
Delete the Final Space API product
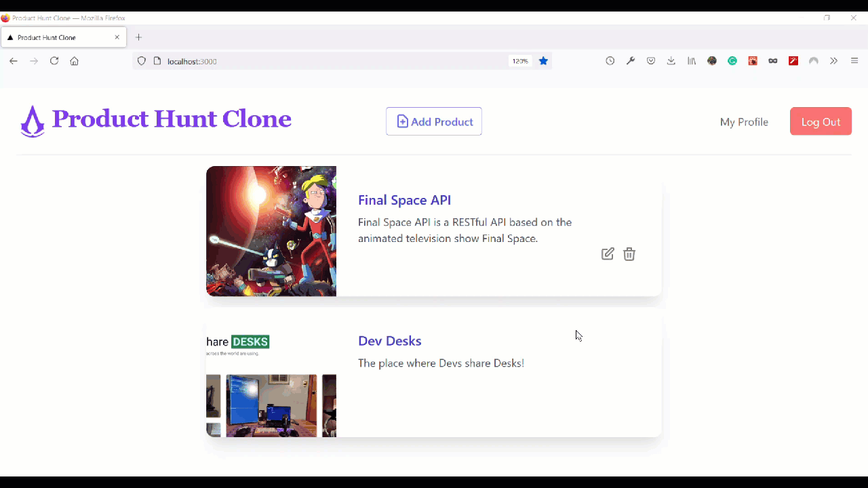tap(629, 253)
